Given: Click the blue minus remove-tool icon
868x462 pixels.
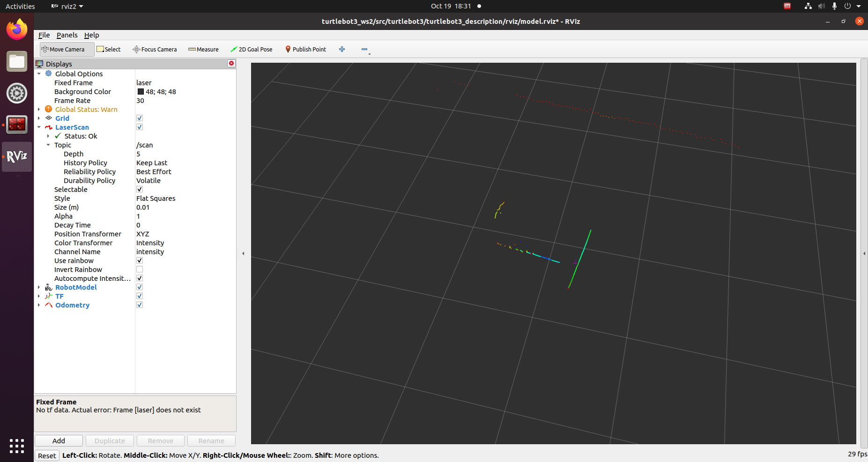Looking at the screenshot, I should (x=364, y=49).
